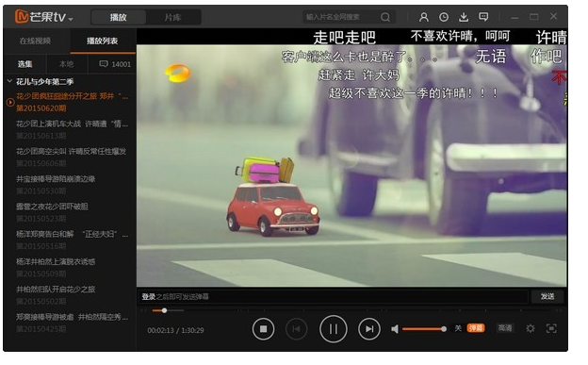Close the Mango TV window

click(553, 16)
